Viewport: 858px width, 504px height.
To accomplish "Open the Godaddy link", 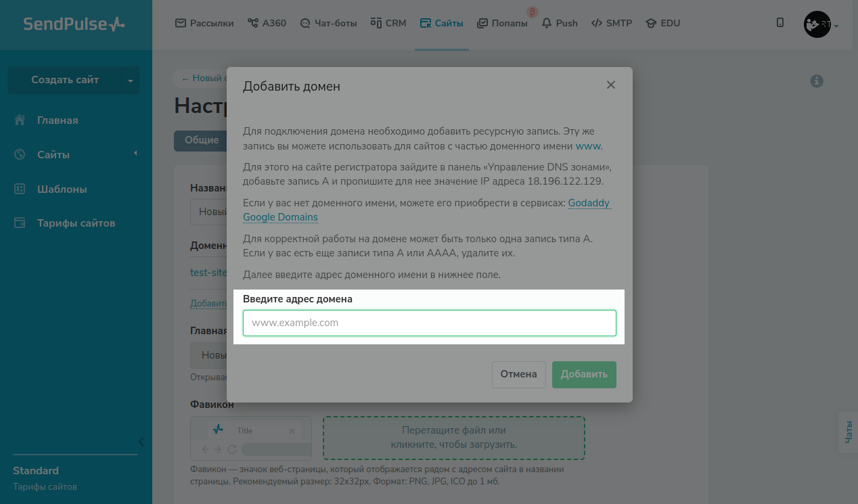I will click(x=589, y=203).
